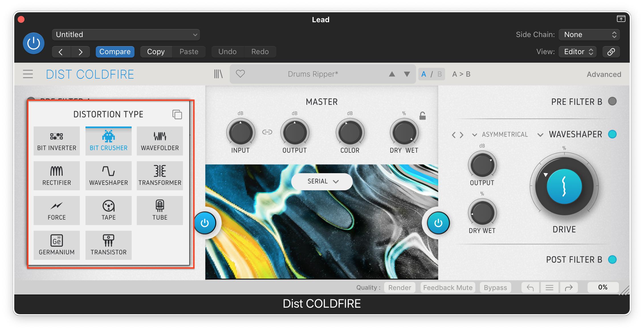Click the plugin link chain button
The height and width of the screenshot is (331, 644).
pos(611,52)
